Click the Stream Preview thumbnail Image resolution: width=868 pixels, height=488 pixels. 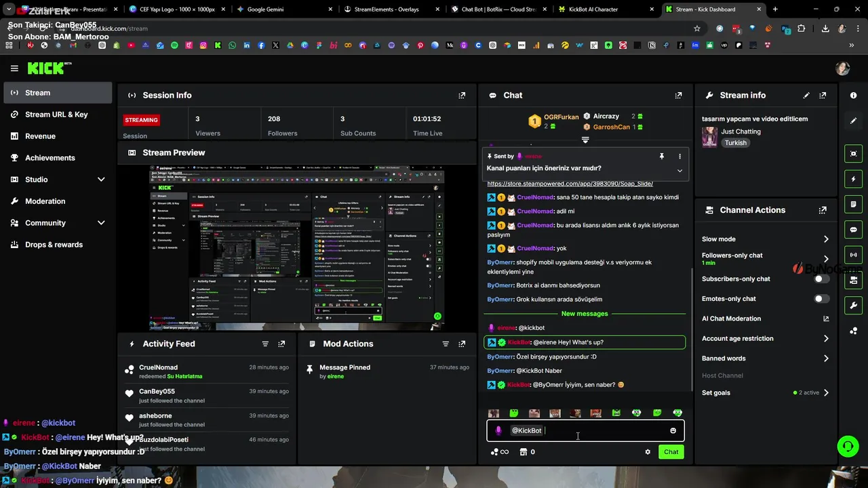297,247
